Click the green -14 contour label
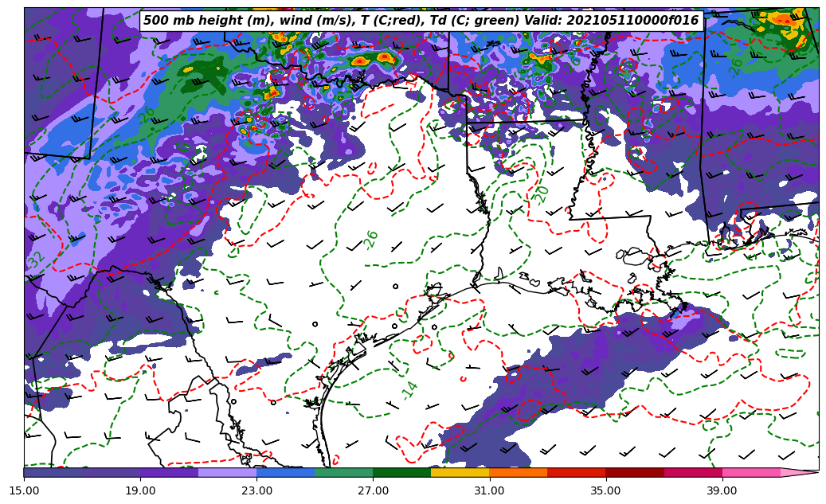The width and height of the screenshot is (826, 504). (409, 390)
